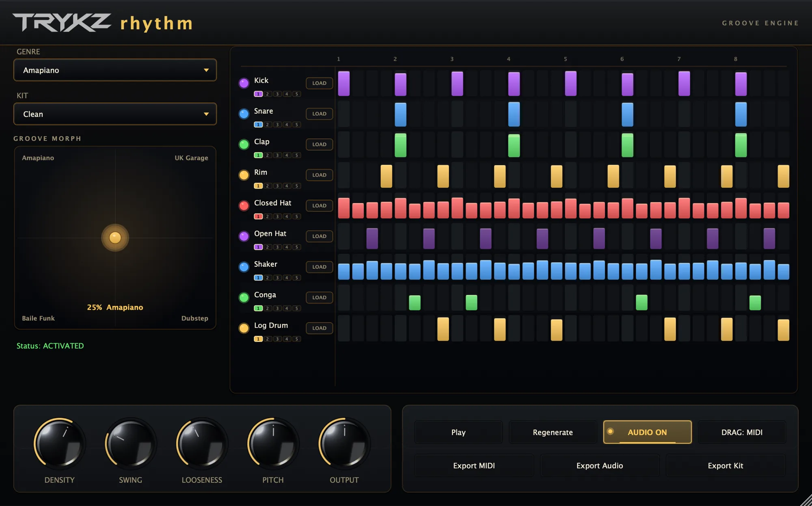Load a sample for the Shaker track
This screenshot has height=506, width=812.
pyautogui.click(x=319, y=267)
